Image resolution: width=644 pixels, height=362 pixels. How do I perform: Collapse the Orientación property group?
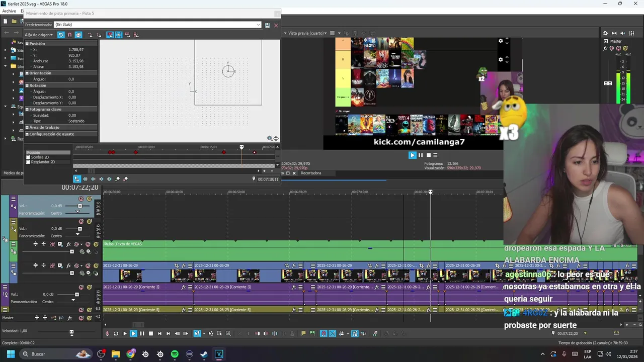27,73
